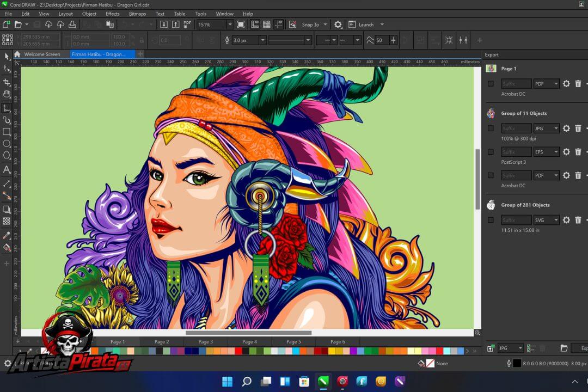Viewport: 588px width, 392px height.
Task: Toggle snapping off icon
Action: tap(292, 24)
